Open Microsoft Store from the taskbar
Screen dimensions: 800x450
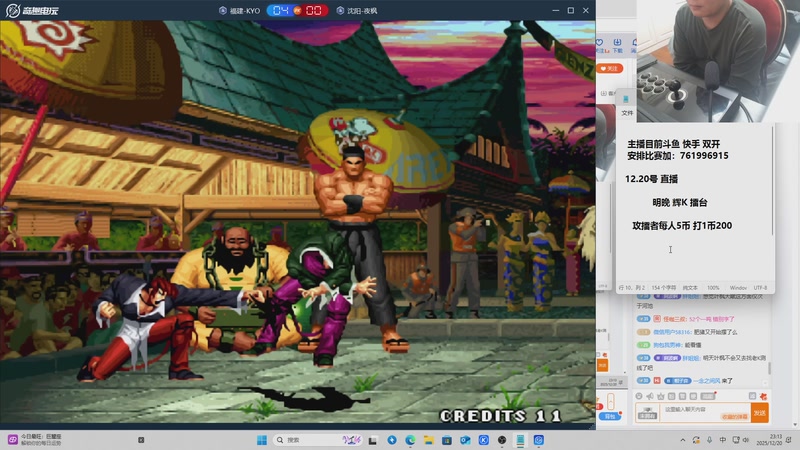click(x=447, y=440)
